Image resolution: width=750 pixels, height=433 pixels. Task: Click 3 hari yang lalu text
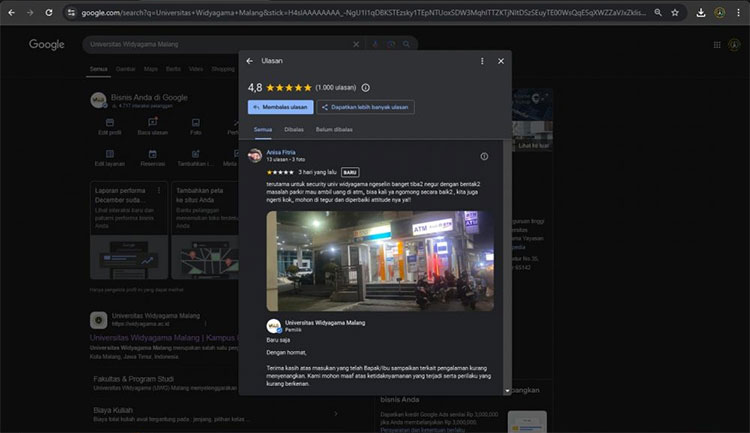pos(317,172)
